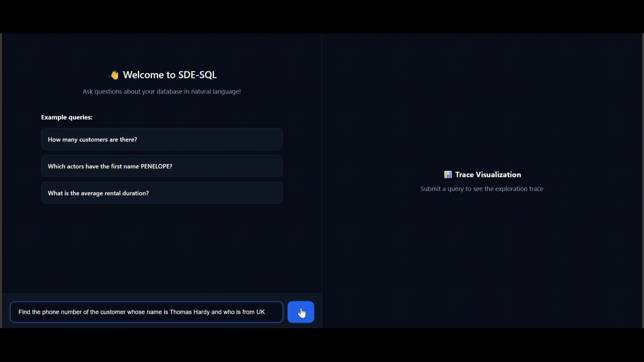Click the word 'Find' at the input start
Viewport: 644px width, 362px height.
pyautogui.click(x=24, y=312)
